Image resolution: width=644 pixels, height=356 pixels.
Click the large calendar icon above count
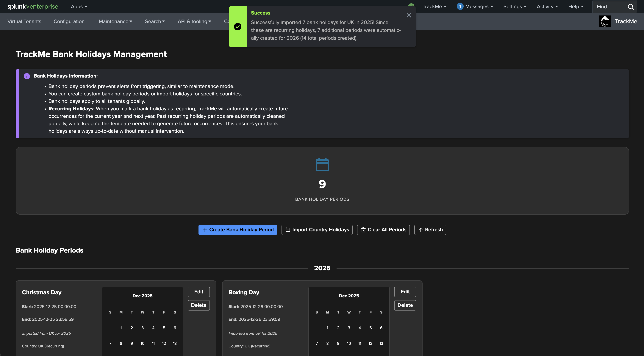pyautogui.click(x=322, y=164)
